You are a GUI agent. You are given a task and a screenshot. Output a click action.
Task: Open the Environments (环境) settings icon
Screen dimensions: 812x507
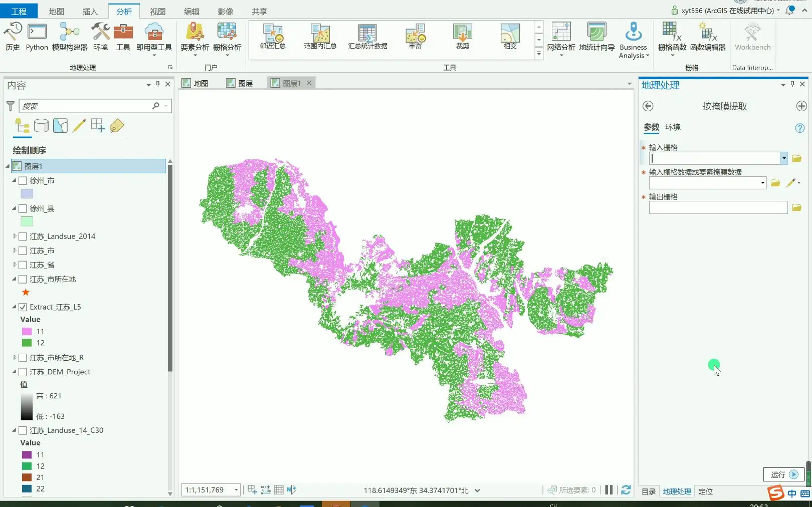pos(100,36)
